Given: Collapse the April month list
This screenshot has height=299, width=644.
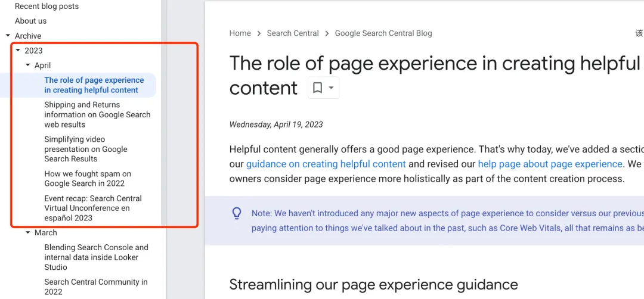Looking at the screenshot, I should 28,66.
